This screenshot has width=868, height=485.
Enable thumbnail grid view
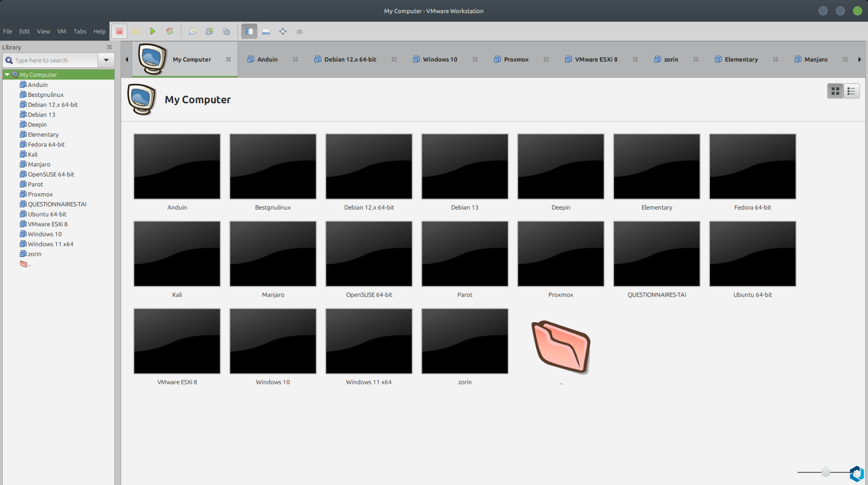[x=835, y=91]
